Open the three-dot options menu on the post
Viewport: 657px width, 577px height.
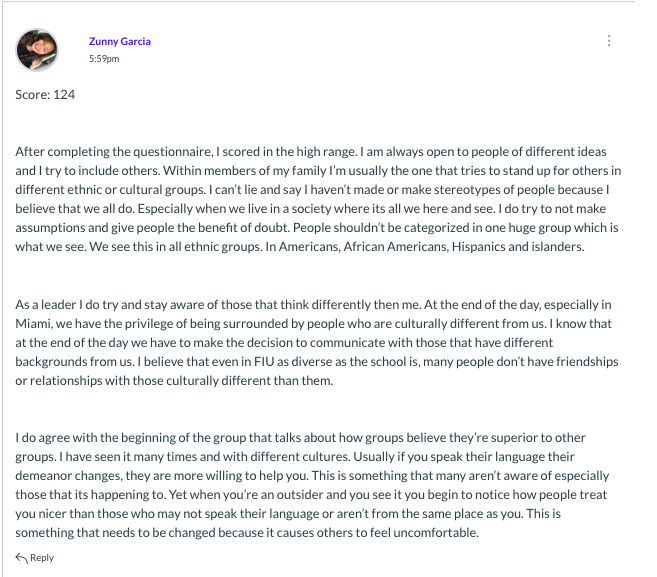point(609,41)
